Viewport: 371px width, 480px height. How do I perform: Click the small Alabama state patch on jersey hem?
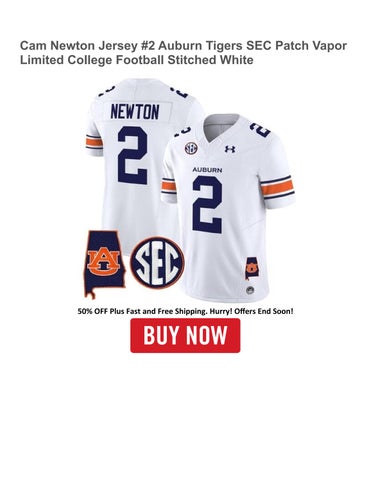coord(252,268)
